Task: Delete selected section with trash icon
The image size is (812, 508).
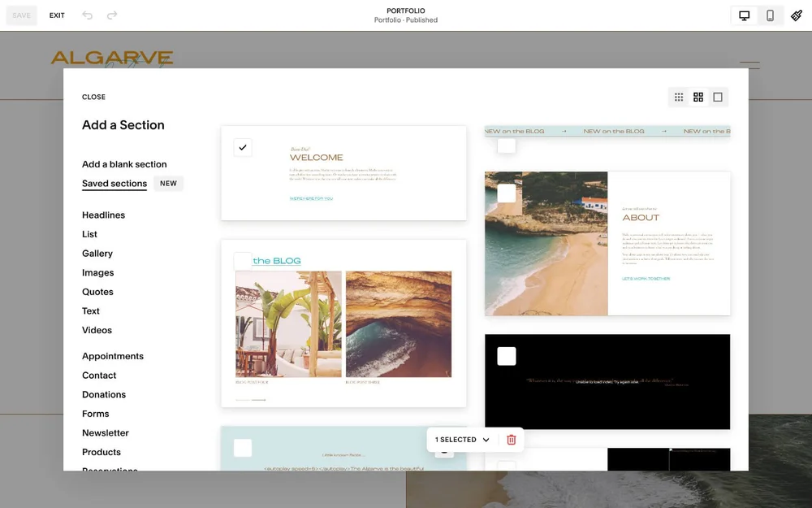Action: 511,440
